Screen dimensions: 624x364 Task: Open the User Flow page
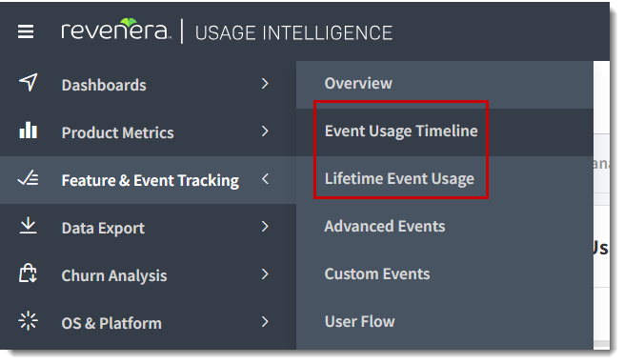(445, 322)
